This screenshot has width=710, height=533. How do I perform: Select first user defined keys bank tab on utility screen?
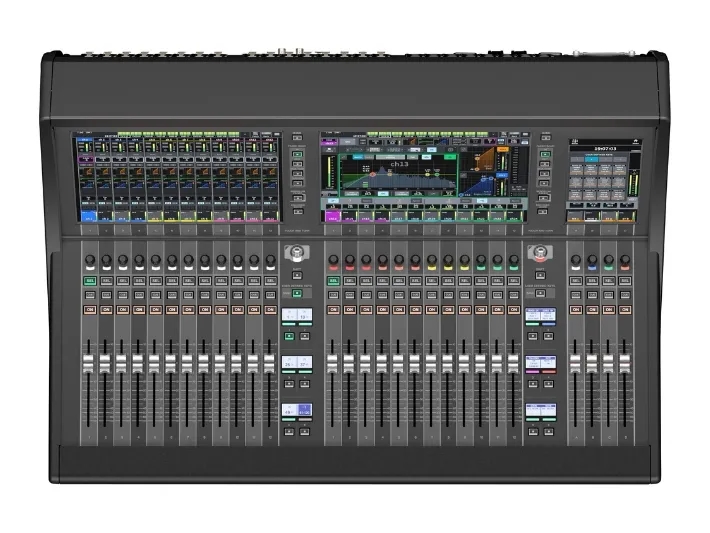577,159
